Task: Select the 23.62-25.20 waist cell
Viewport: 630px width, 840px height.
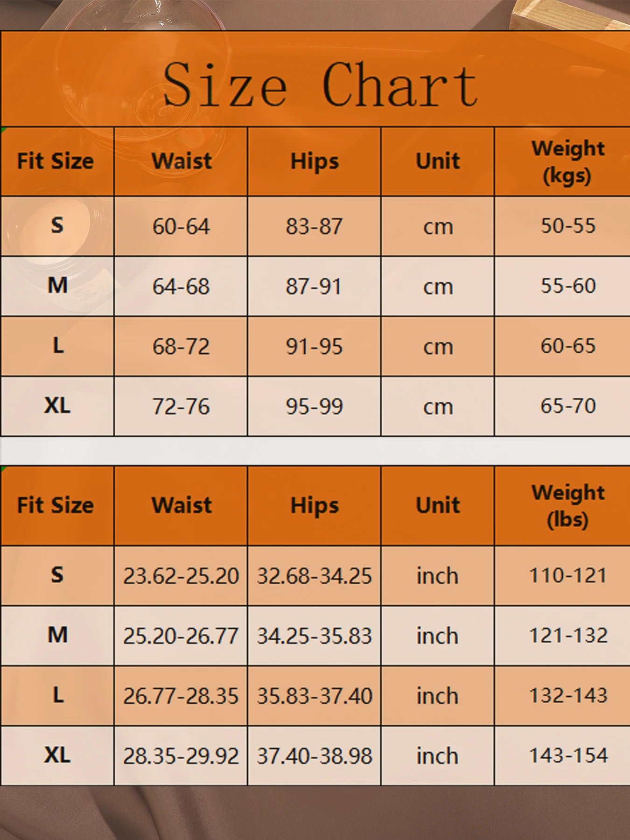Action: (x=181, y=576)
